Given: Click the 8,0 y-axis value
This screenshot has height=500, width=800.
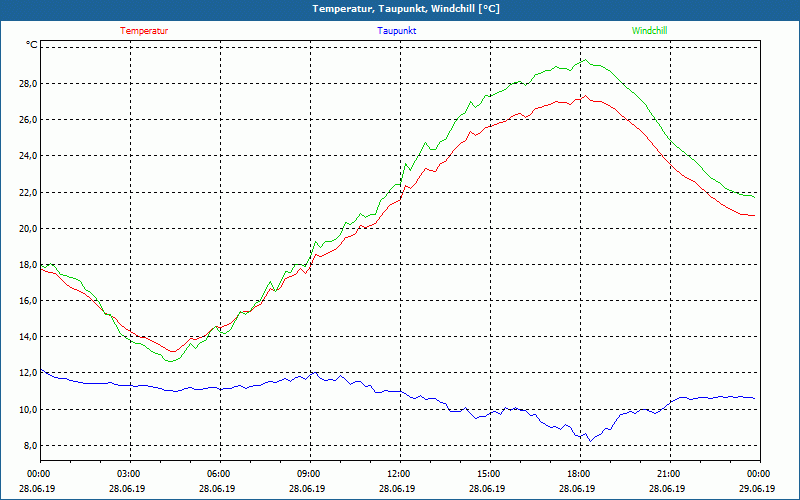Looking at the screenshot, I should click(30, 446).
